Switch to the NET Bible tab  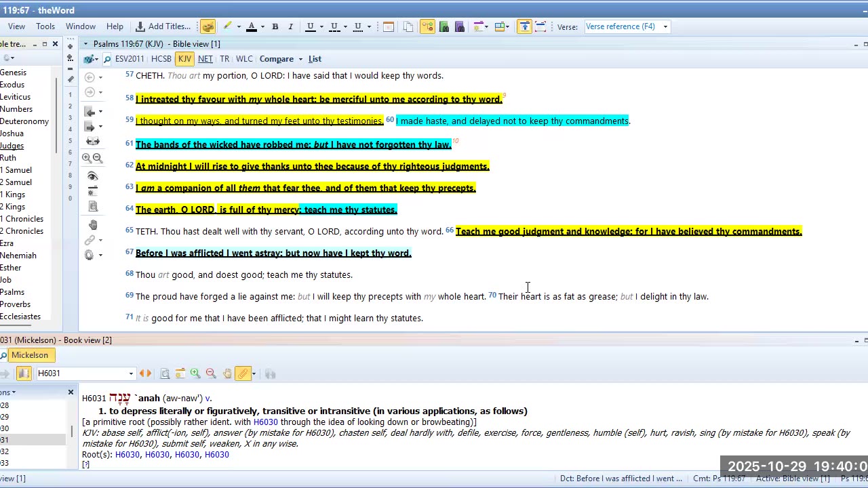tap(205, 59)
